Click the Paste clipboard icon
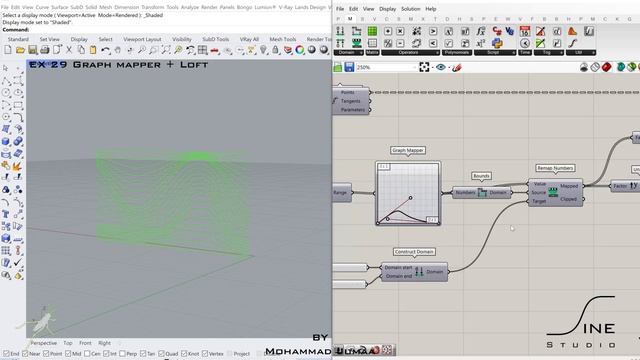This screenshot has width=640, height=360. pyautogui.click(x=93, y=50)
